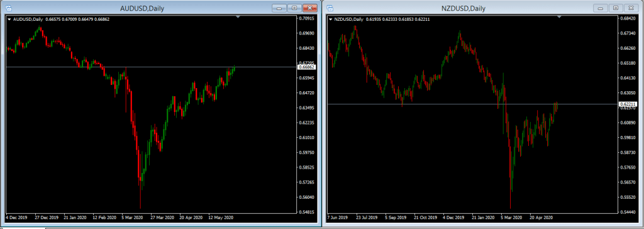
Task: Minimize the NZDUSD,Daily chart window
Action: point(601,8)
